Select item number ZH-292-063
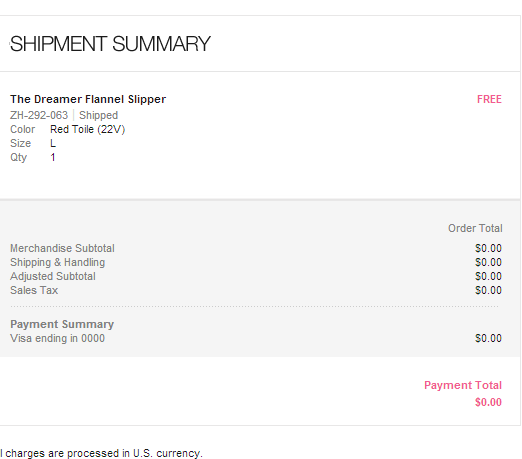The image size is (522, 459). click(39, 115)
